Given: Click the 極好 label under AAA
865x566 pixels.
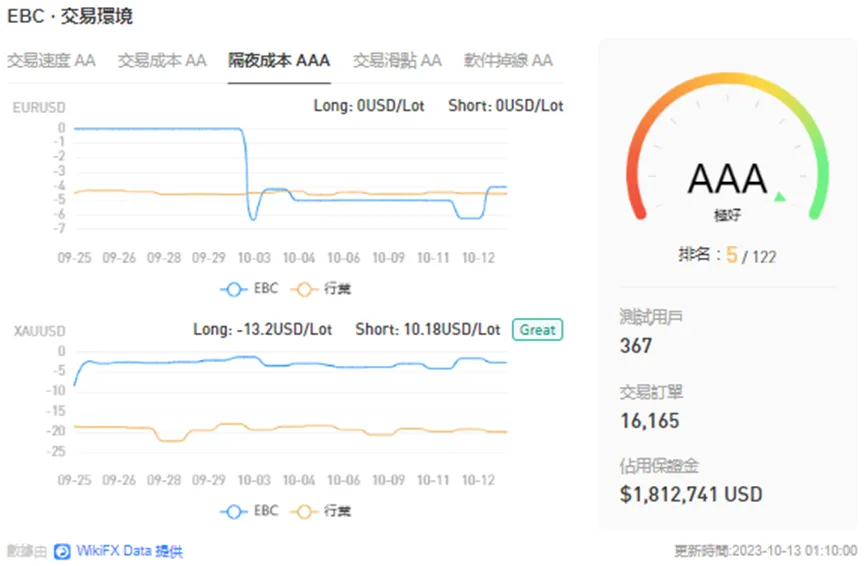Looking at the screenshot, I should coord(727,215).
